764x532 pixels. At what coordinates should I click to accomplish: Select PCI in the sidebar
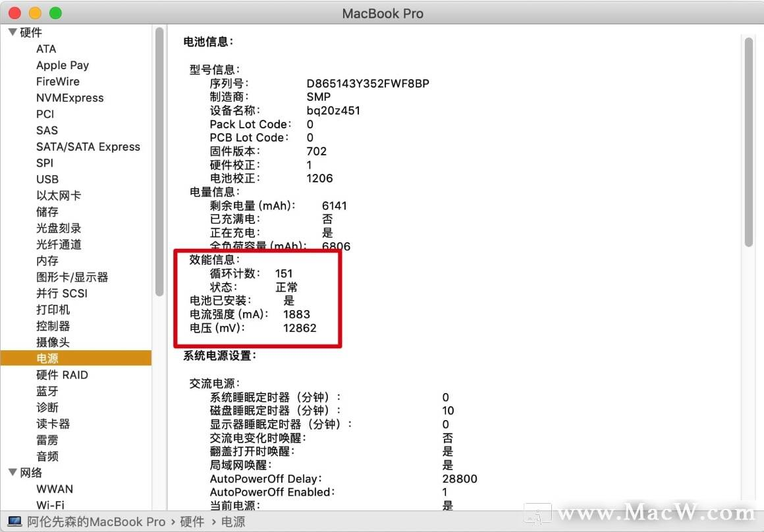click(x=45, y=114)
